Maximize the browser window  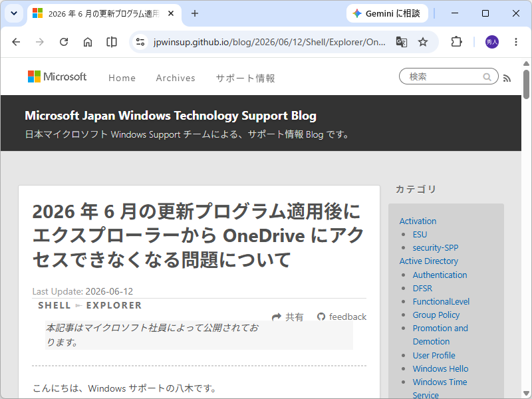tap(485, 13)
